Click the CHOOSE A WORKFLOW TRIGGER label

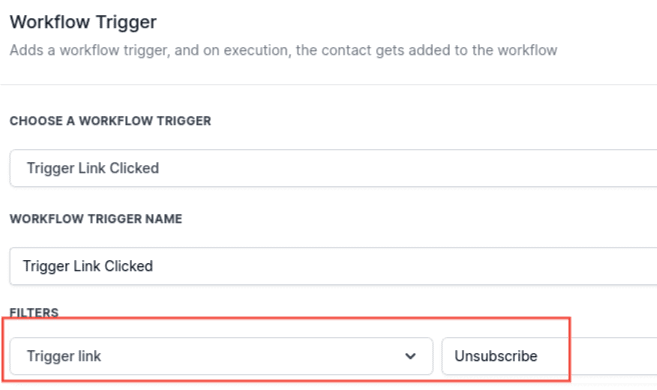tap(111, 121)
